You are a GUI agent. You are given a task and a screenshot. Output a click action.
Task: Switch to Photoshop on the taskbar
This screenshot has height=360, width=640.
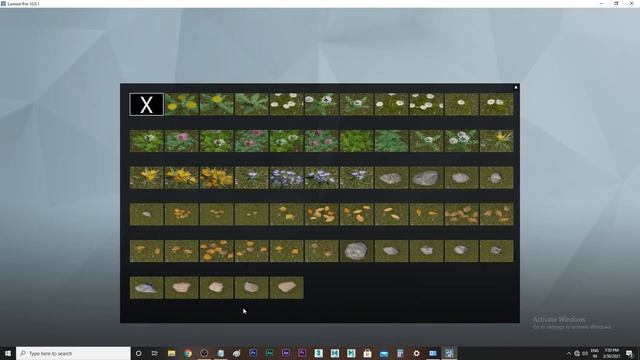(x=253, y=353)
